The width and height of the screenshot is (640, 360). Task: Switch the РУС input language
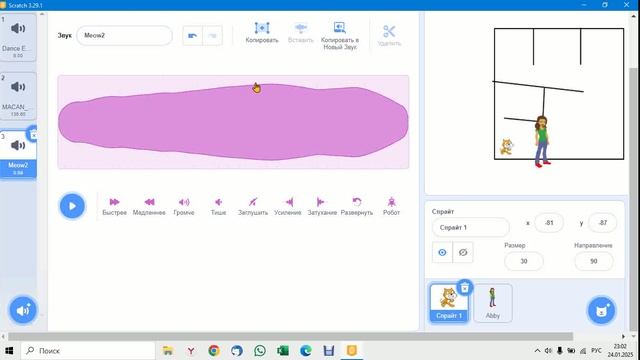coord(596,351)
